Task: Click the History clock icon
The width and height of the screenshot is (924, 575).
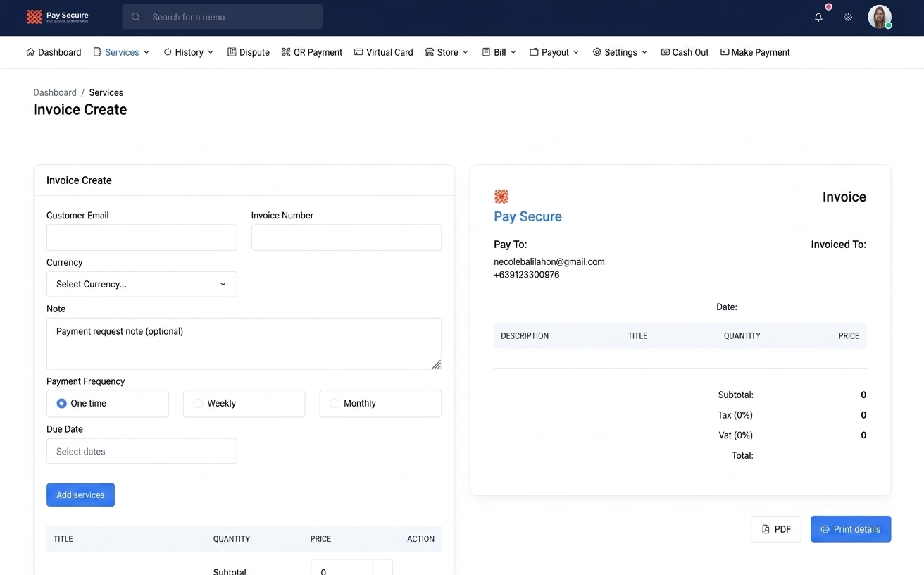Action: 168,52
